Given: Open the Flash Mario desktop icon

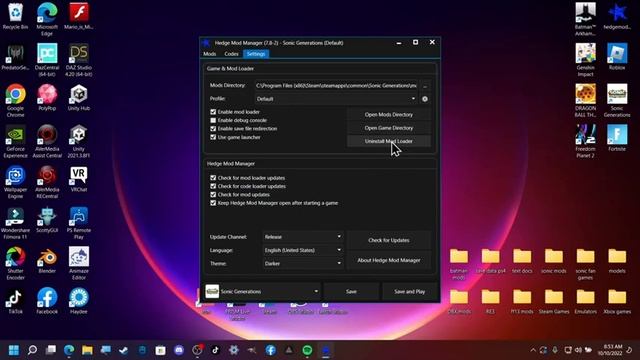Looking at the screenshot, I should 79,17.
